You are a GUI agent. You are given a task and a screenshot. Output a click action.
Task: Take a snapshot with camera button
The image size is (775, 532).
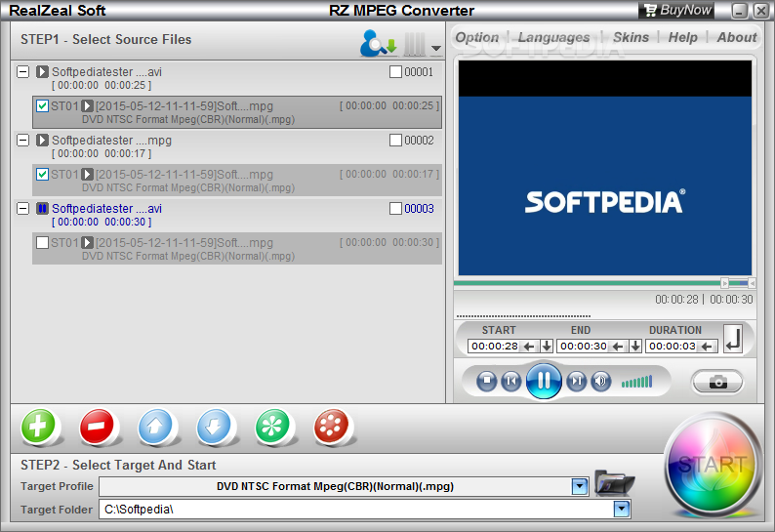tap(717, 383)
